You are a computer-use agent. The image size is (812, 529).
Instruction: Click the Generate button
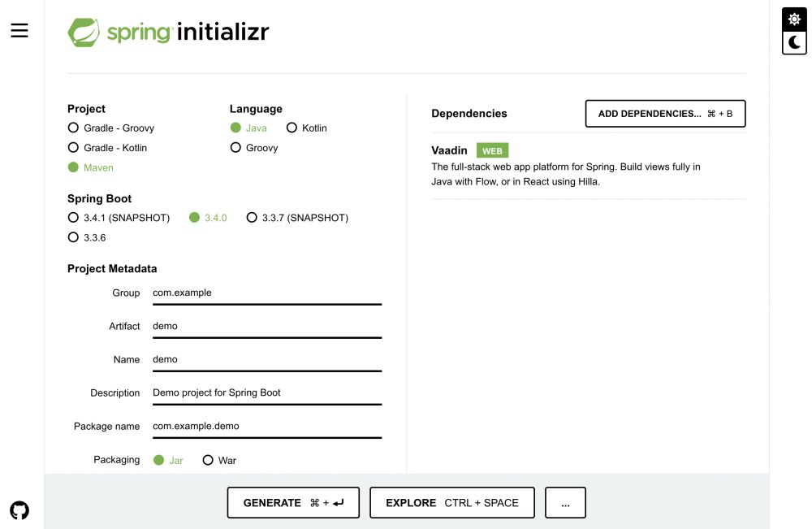[293, 502]
